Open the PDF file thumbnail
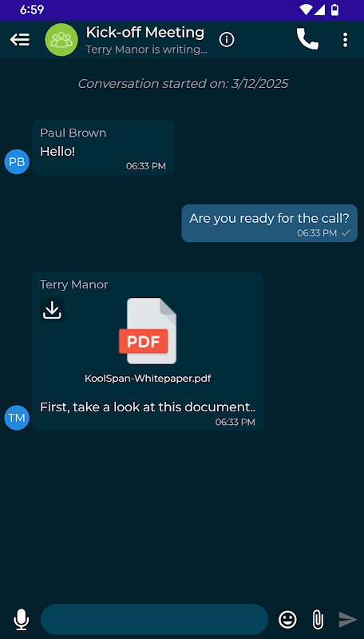This screenshot has width=364, height=639. (148, 331)
